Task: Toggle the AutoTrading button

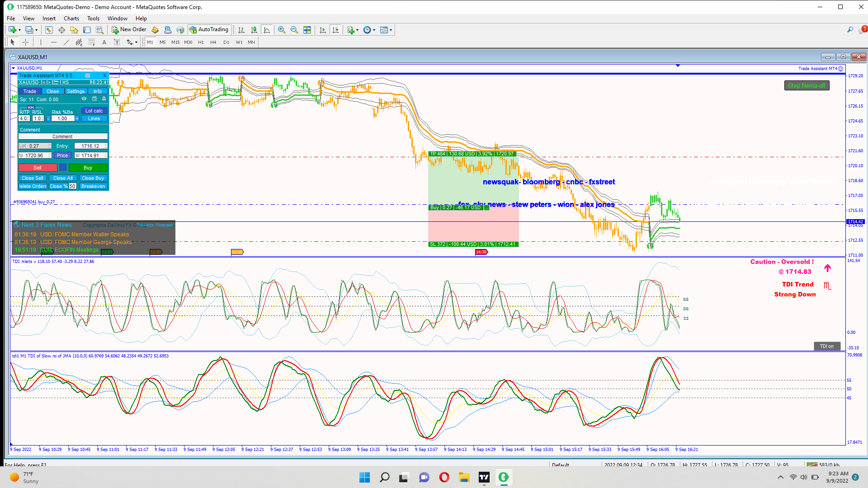Action: pos(209,30)
